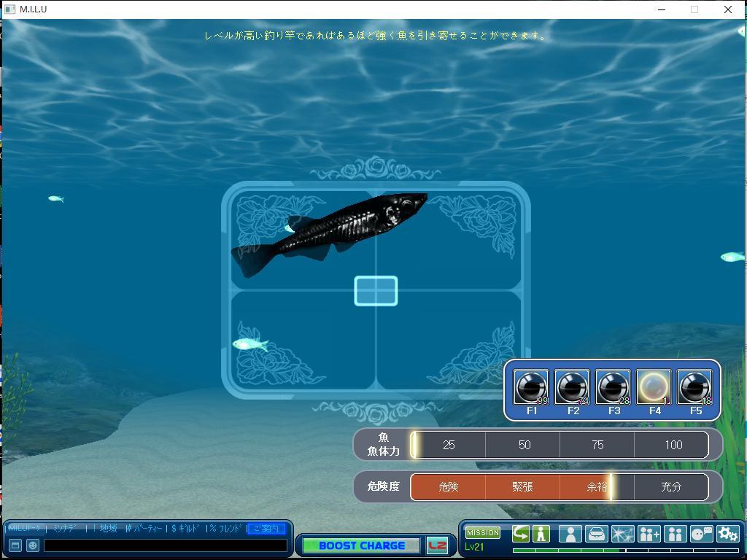Use the F2 item slot showing 74
The height and width of the screenshot is (560, 747).
click(x=572, y=388)
